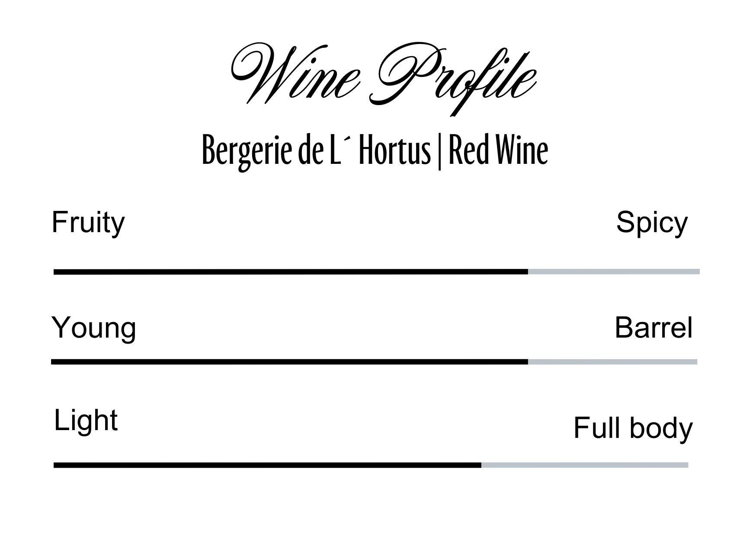Select the Young label text
This screenshot has width=756, height=536.
94,328
